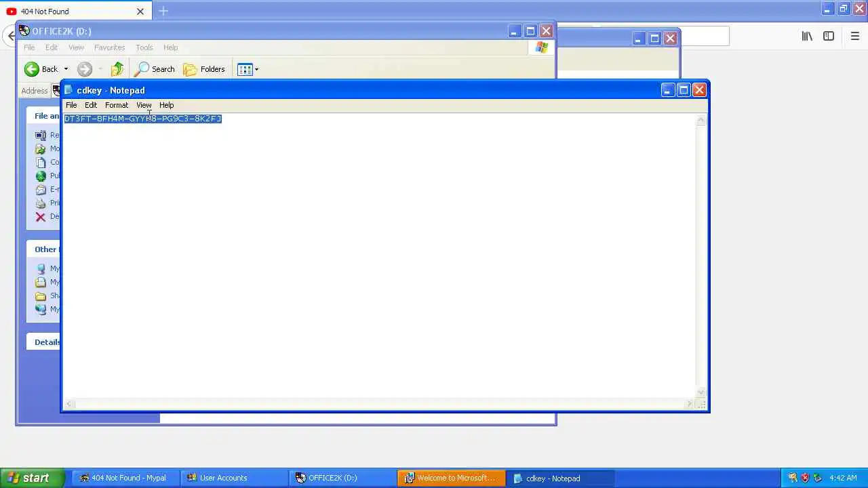Image resolution: width=868 pixels, height=488 pixels.
Task: Minimize the OFFICE2K (D:) Explorer window
Action: point(514,31)
